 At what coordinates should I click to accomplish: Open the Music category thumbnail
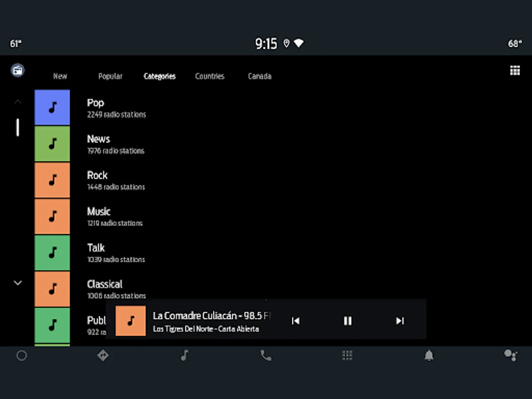point(52,216)
